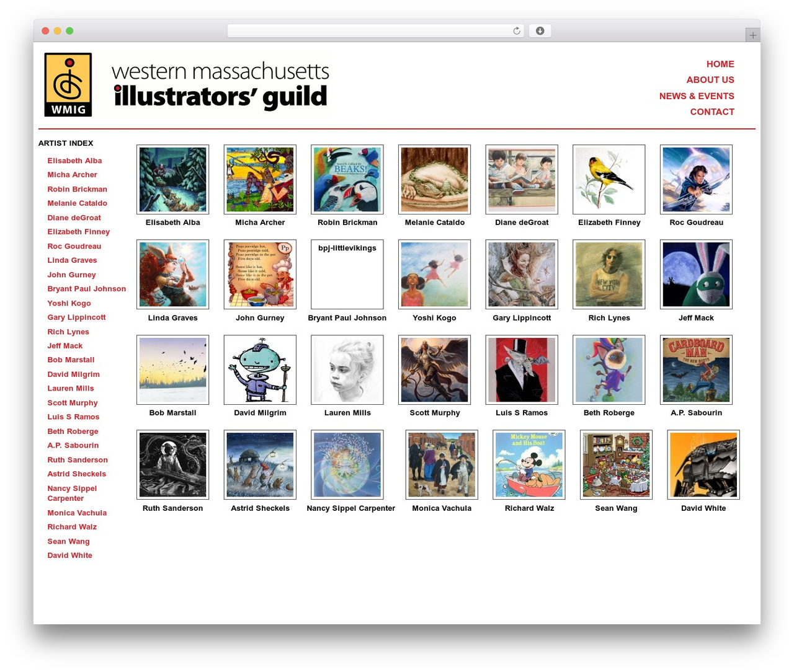This screenshot has height=672, width=794.
Task: Click Monica Vachula in artist index
Action: coord(77,513)
